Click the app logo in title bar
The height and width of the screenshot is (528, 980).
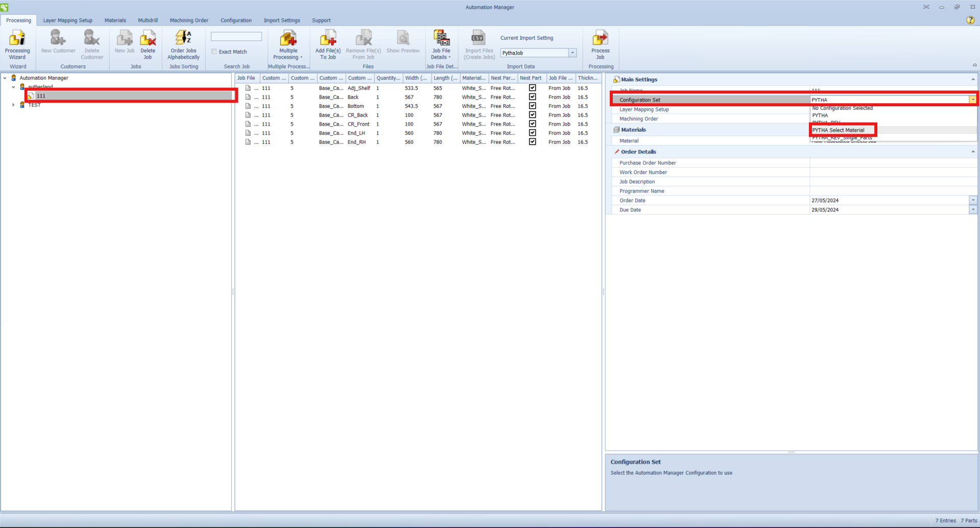[x=5, y=7]
